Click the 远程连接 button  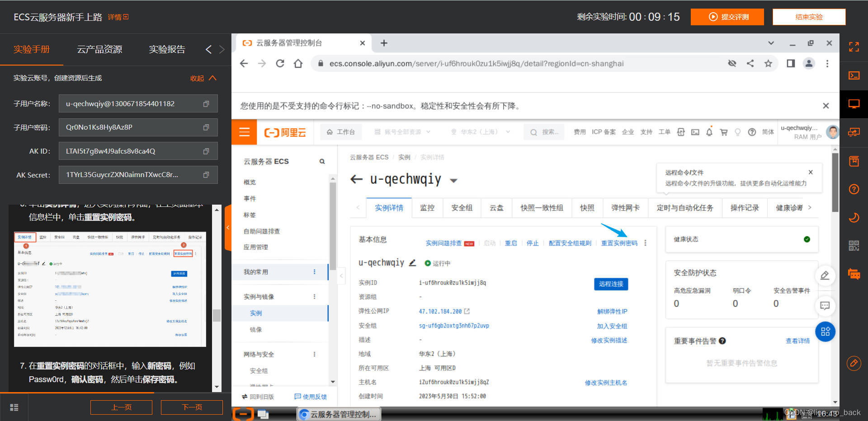tap(611, 284)
